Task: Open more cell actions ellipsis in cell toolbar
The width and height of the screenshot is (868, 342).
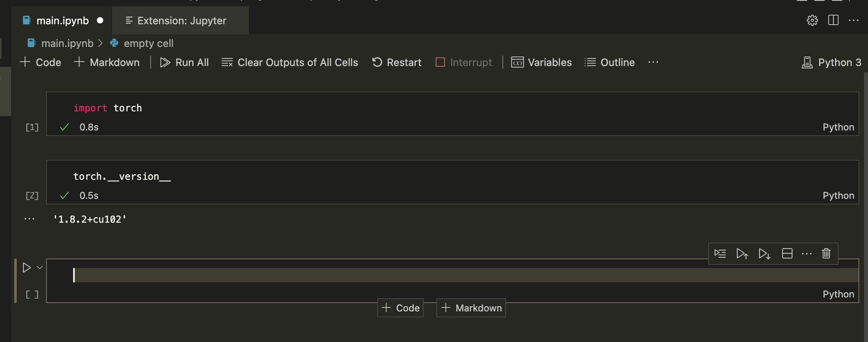Action: [x=807, y=254]
